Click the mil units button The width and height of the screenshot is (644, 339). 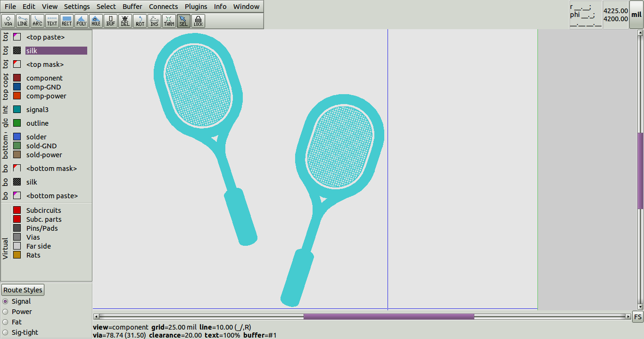[x=636, y=14]
